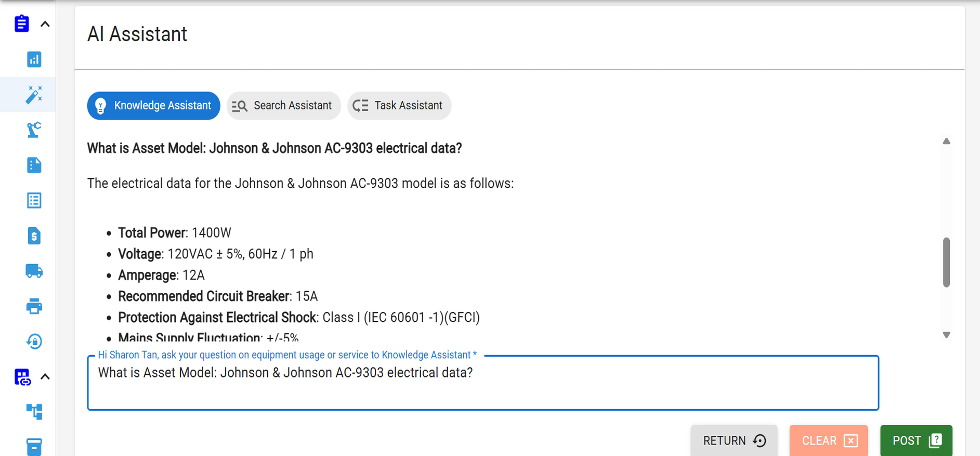Click the 'Protection Against Electrical Shock' line
980x456 pixels.
pos(299,318)
